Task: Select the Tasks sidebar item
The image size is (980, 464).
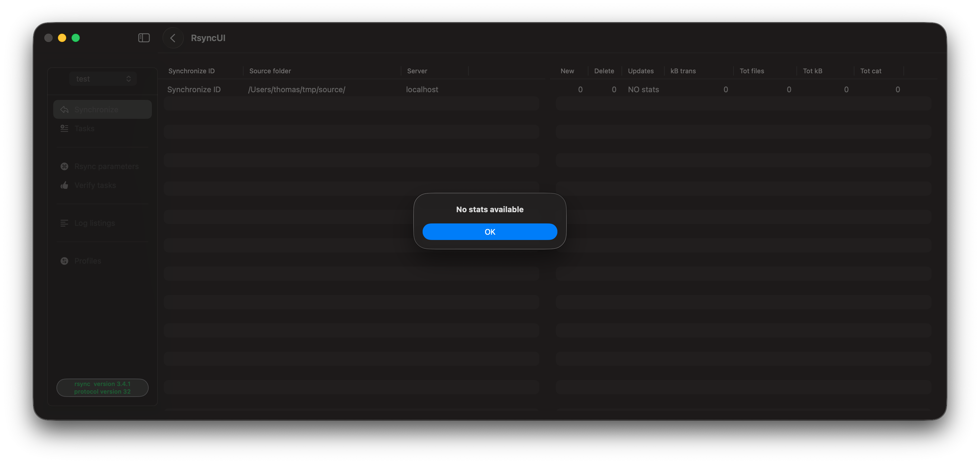Action: (85, 129)
